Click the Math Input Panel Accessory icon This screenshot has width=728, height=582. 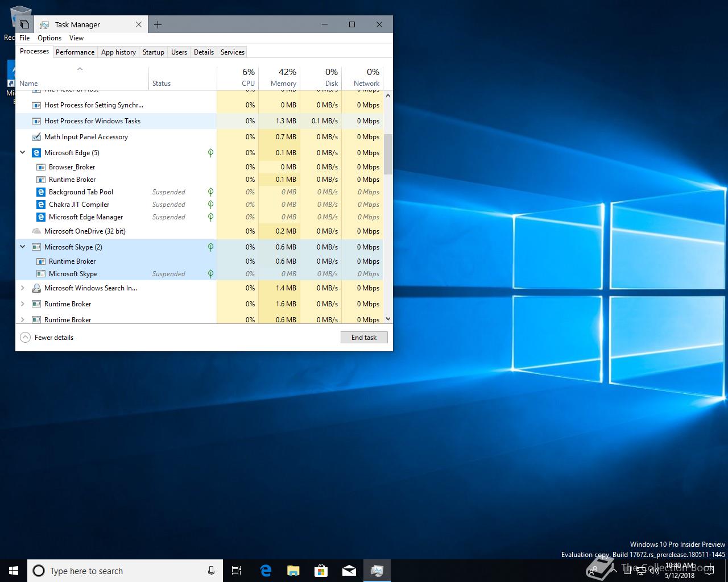click(x=36, y=137)
